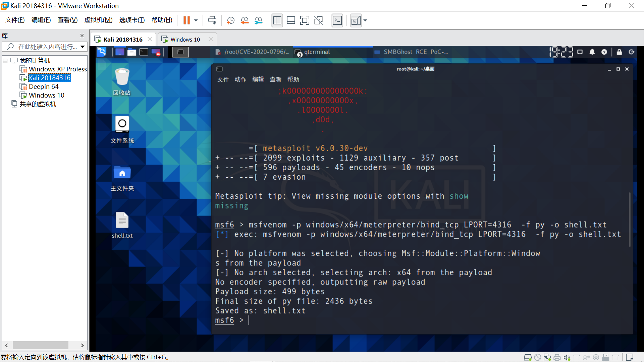Screen dimensions: 644x362
Task: Toggle the thumbnail bar view
Action: [291, 20]
